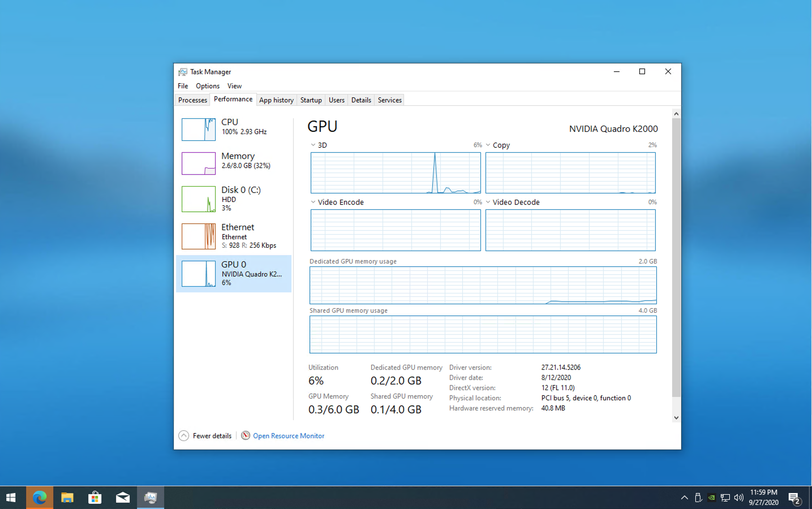Open the Options menu
Viewport: 812px width, 509px height.
click(207, 86)
